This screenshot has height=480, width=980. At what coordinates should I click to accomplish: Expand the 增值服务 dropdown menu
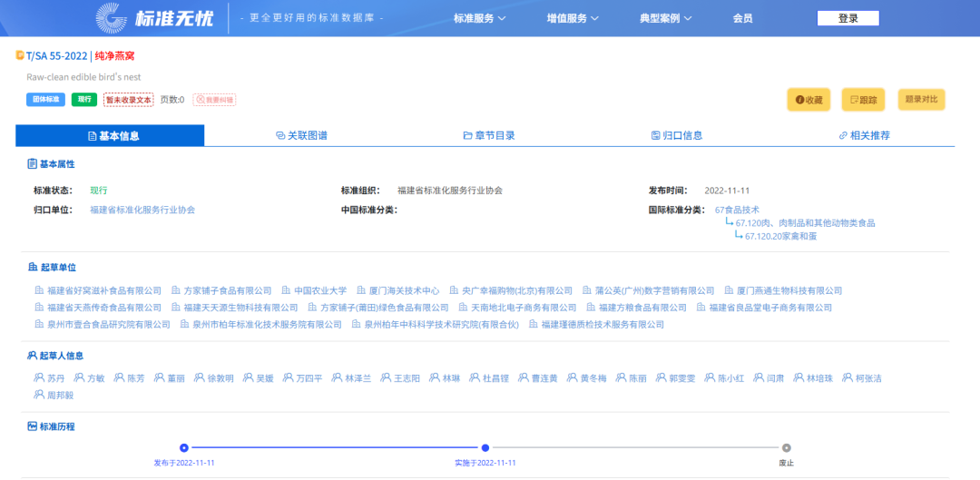tap(573, 18)
